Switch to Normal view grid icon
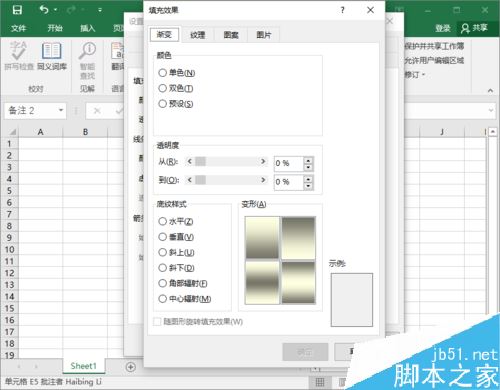500x390 pixels. (320, 382)
